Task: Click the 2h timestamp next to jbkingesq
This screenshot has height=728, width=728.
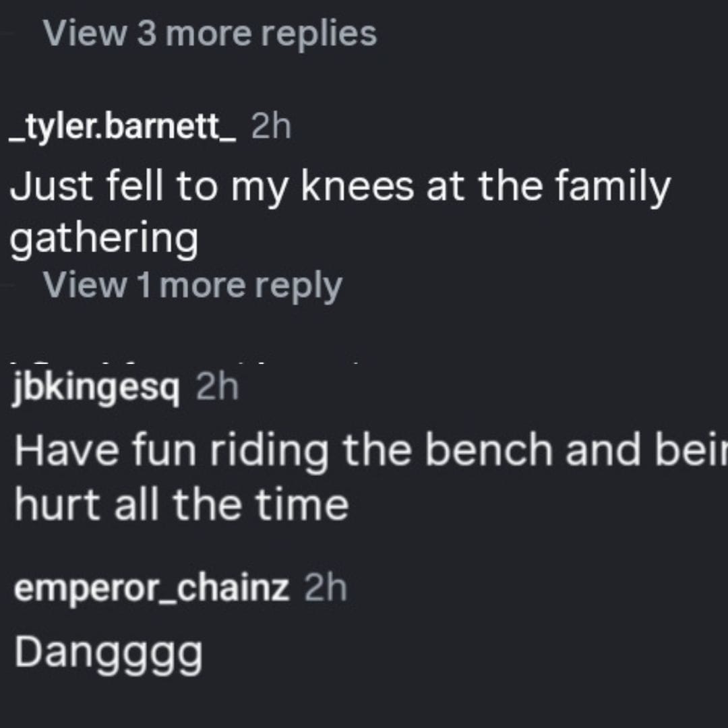Action: coord(217,388)
